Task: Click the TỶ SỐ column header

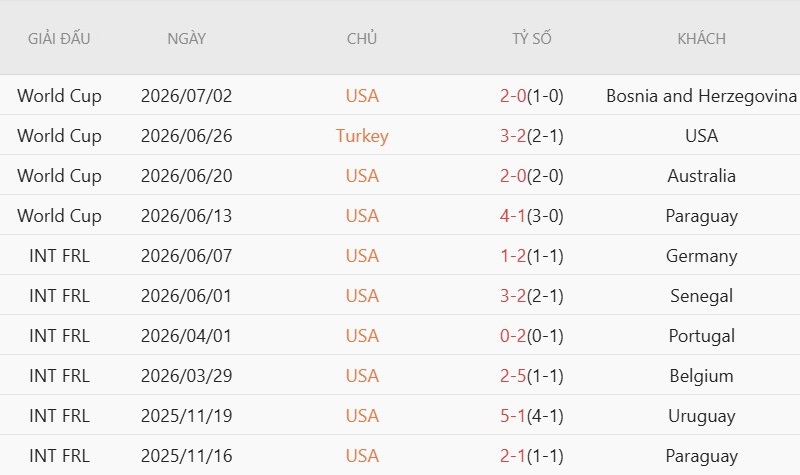Action: point(532,38)
